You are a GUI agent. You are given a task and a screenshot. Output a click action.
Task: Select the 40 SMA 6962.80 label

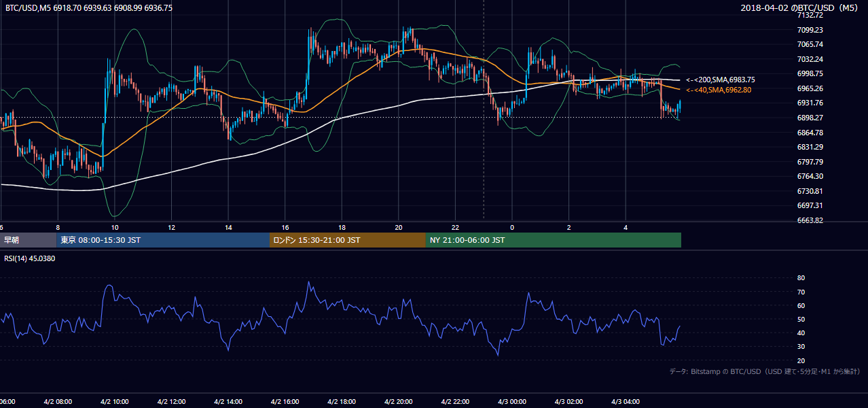(719, 90)
